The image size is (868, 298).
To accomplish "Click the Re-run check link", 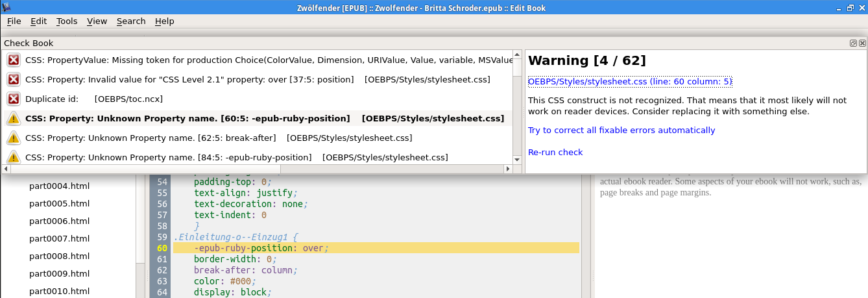I will [x=555, y=152].
